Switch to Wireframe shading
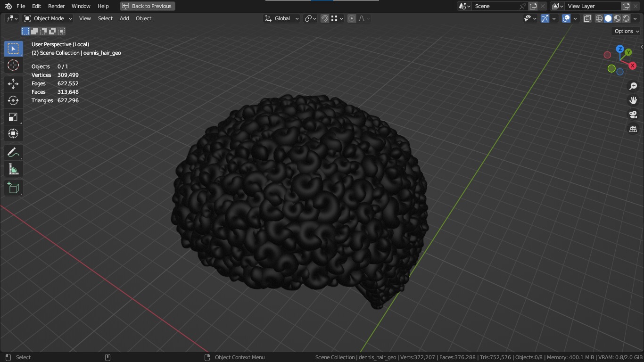Image resolution: width=644 pixels, height=362 pixels. click(599, 18)
